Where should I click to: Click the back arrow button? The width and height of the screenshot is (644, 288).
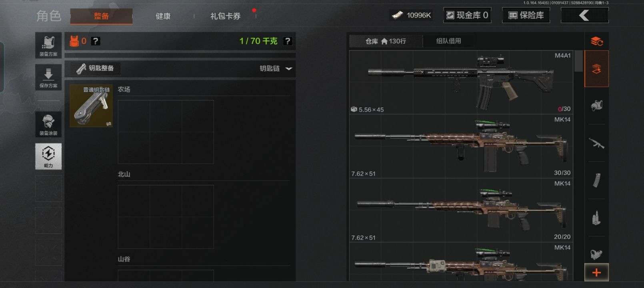(584, 15)
